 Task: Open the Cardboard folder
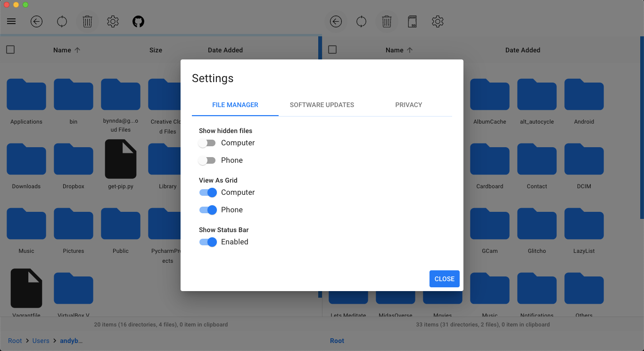[x=490, y=159]
